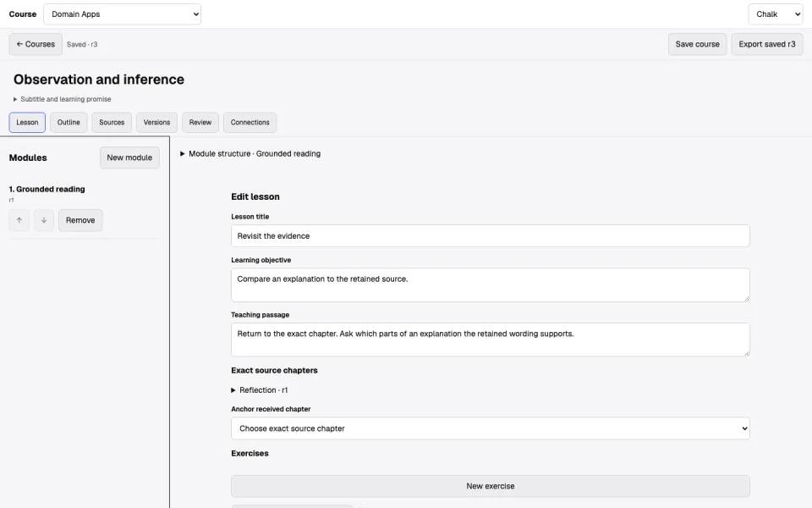The height and width of the screenshot is (508, 812).
Task: Click the Saved · r3 status text
Action: (82, 45)
